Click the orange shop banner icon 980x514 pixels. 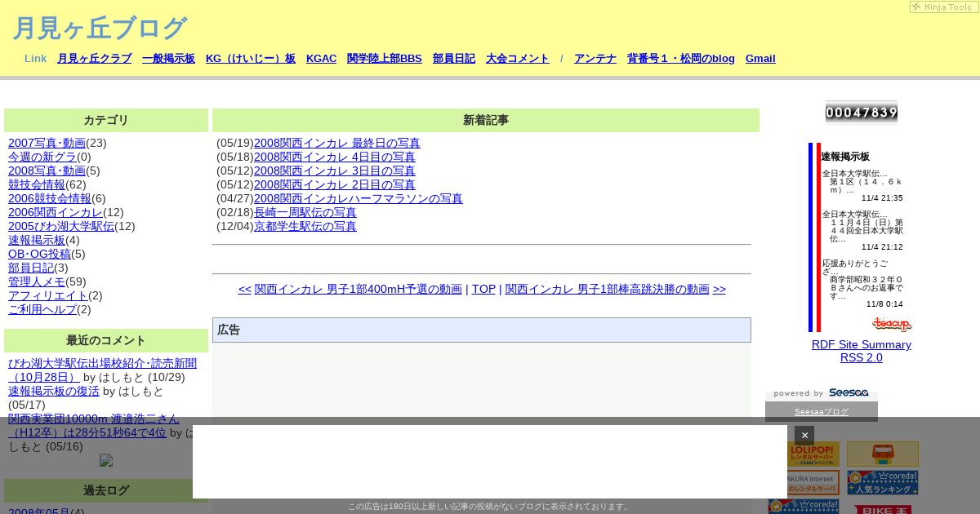[883, 454]
